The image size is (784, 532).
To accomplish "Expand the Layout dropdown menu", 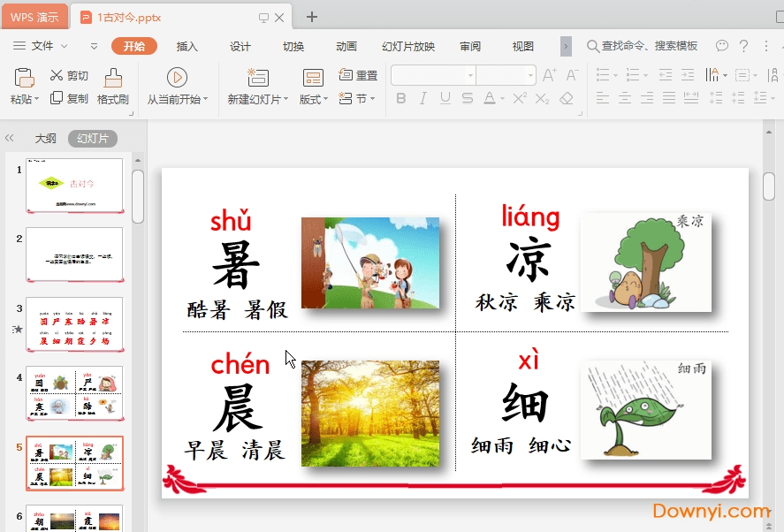I will click(314, 99).
